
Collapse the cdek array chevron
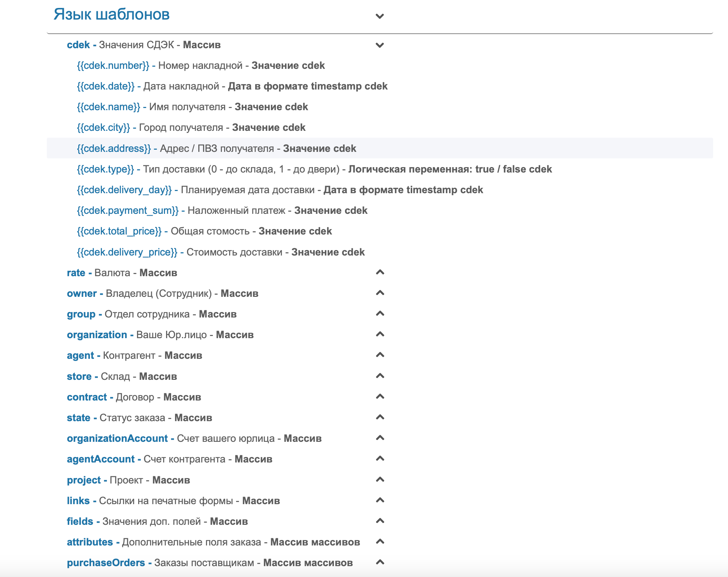coord(380,45)
